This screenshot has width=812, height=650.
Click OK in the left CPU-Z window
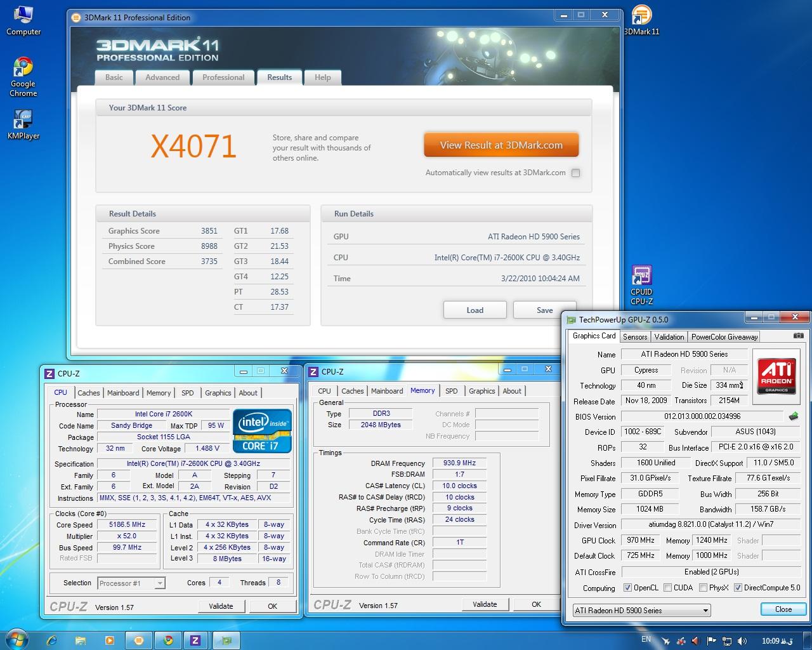tap(272, 606)
